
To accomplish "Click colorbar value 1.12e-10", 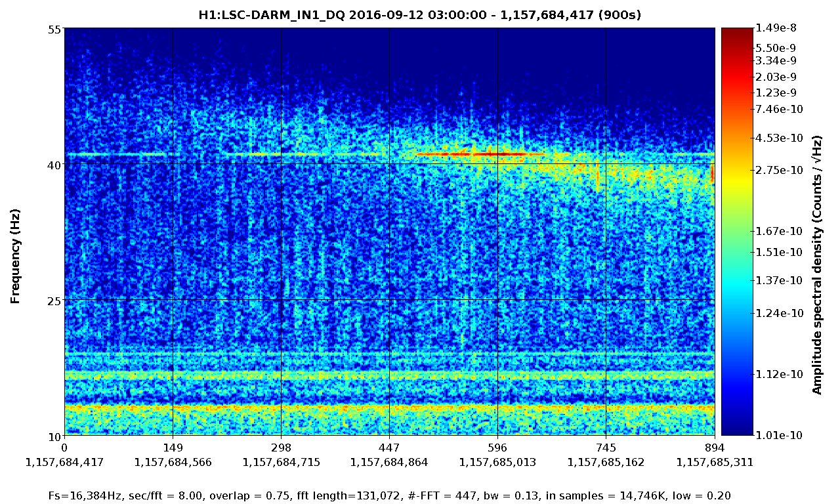I will [x=779, y=374].
